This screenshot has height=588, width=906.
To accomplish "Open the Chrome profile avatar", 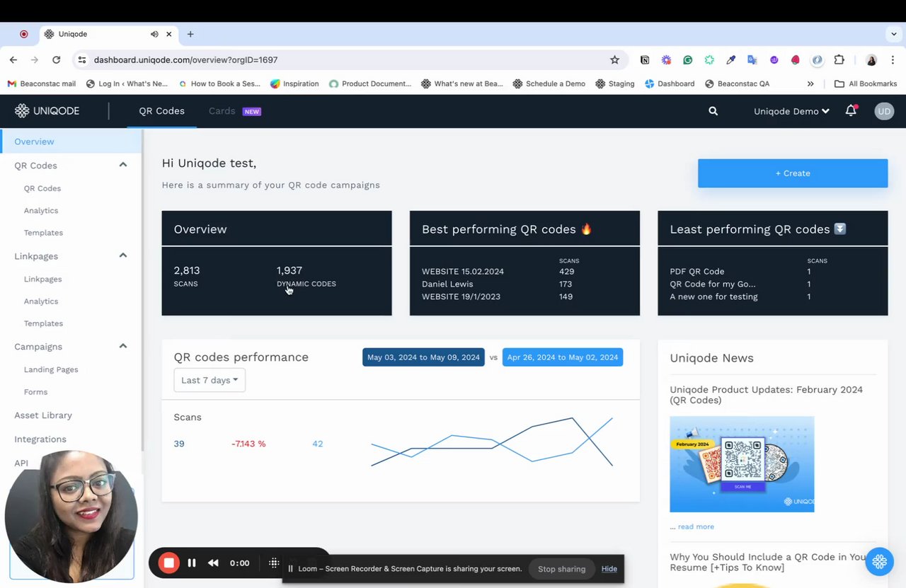I will coord(871,60).
